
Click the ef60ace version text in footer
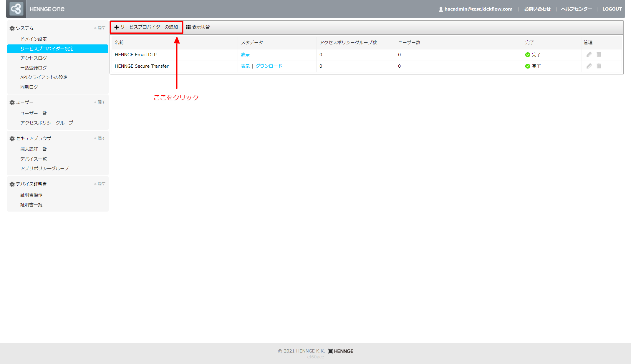coord(316,357)
